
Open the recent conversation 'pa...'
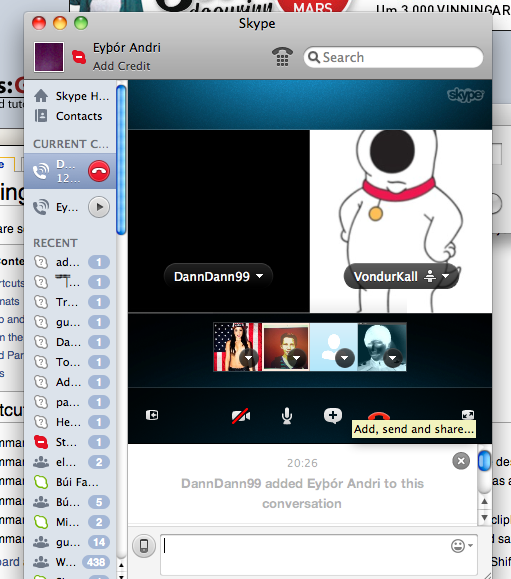click(x=71, y=402)
